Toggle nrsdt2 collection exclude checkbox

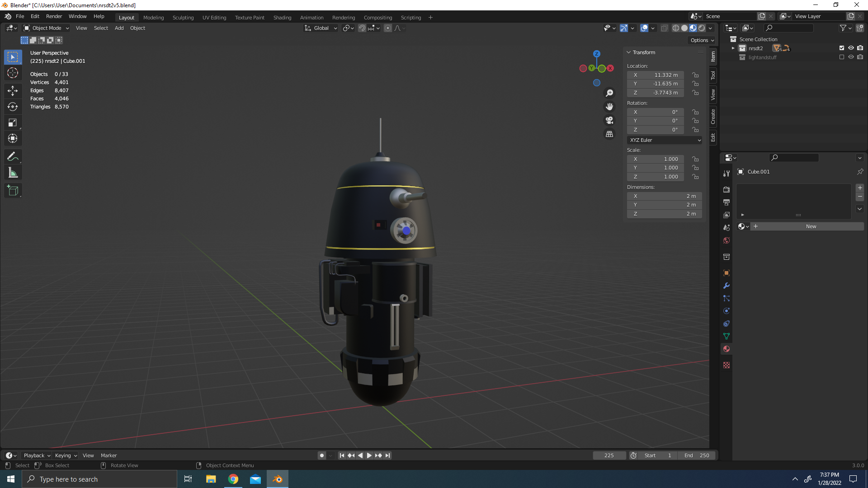(842, 48)
